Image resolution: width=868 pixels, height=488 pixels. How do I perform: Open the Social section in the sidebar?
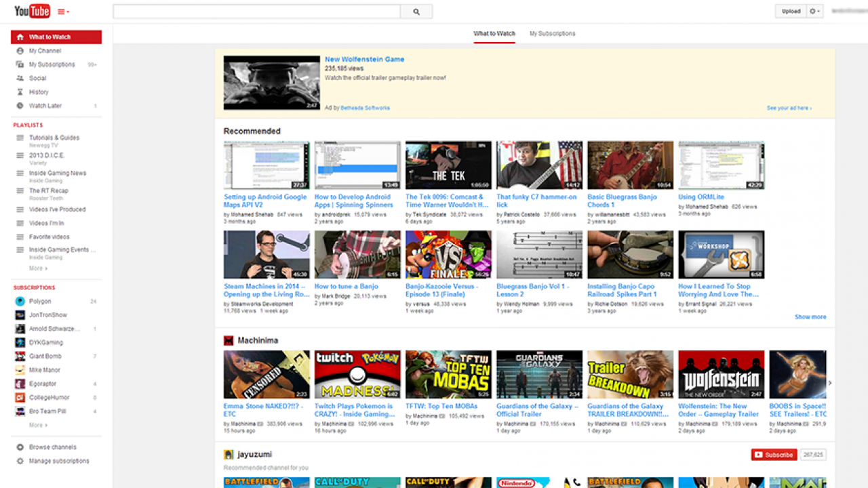click(38, 78)
